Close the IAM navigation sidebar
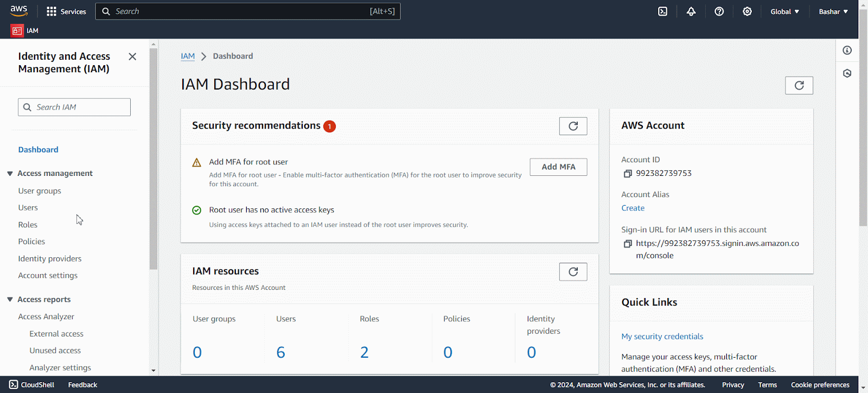Image resolution: width=868 pixels, height=393 pixels. (x=132, y=56)
